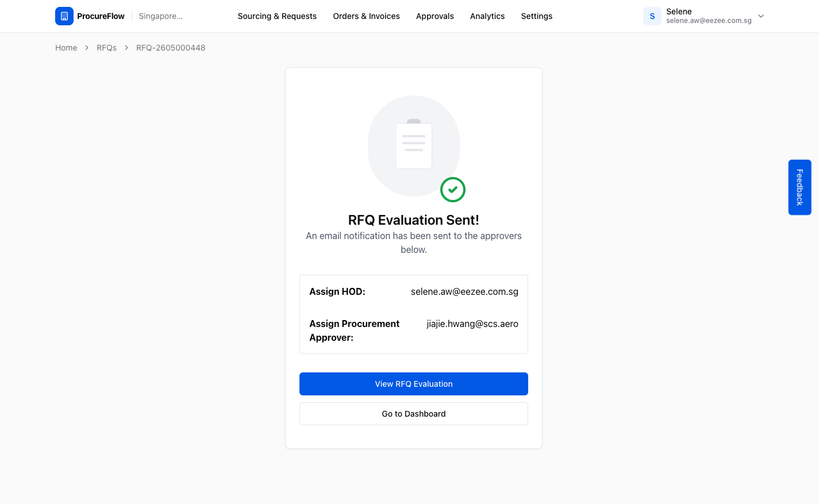Click the RFQ-2605000448 breadcrumb item
819x504 pixels.
tap(171, 48)
